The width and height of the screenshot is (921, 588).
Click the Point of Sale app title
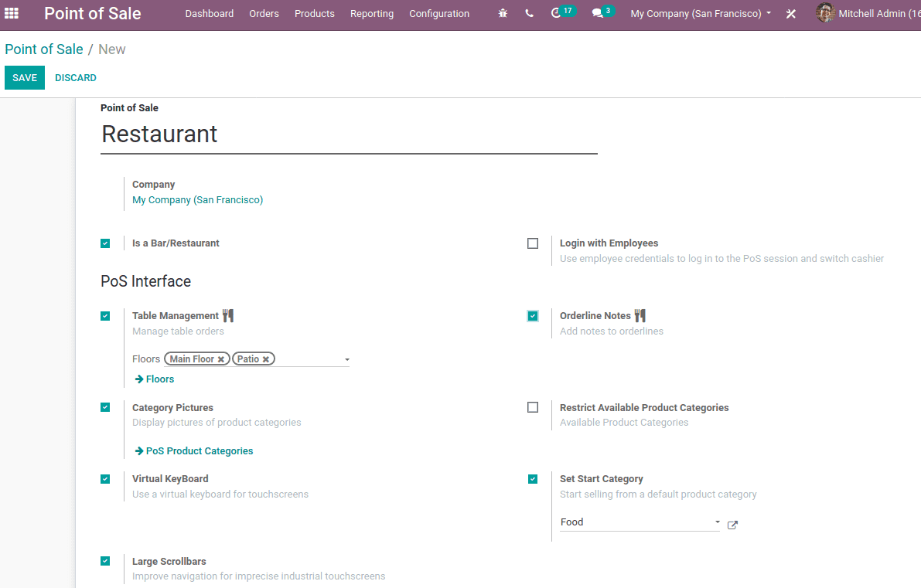[x=92, y=13]
